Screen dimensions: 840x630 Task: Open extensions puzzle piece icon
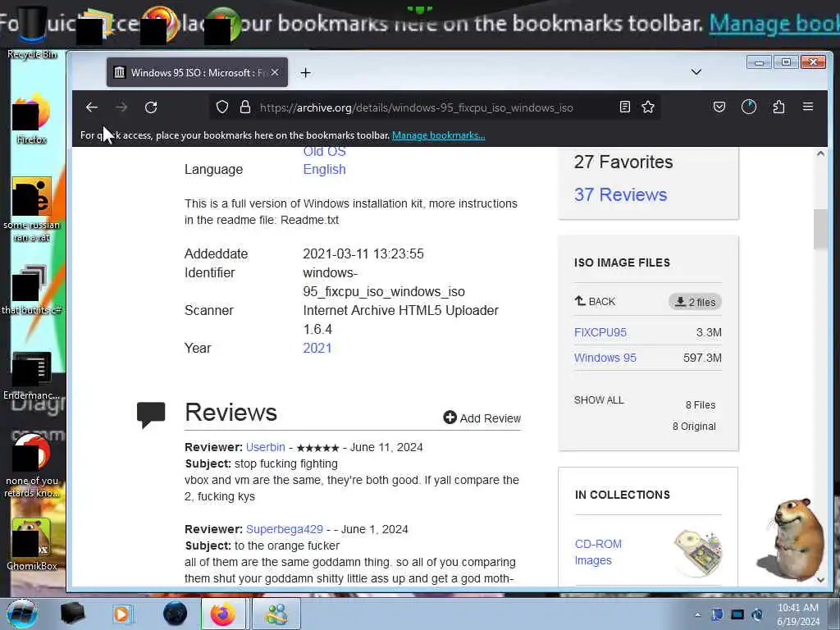(779, 107)
